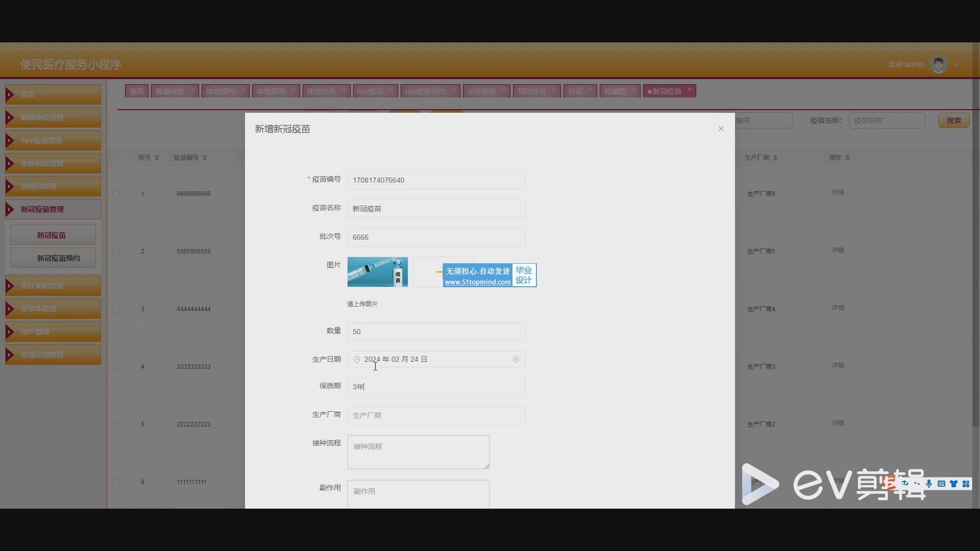Open 新冠疫苗 submenu item

pos(53,235)
